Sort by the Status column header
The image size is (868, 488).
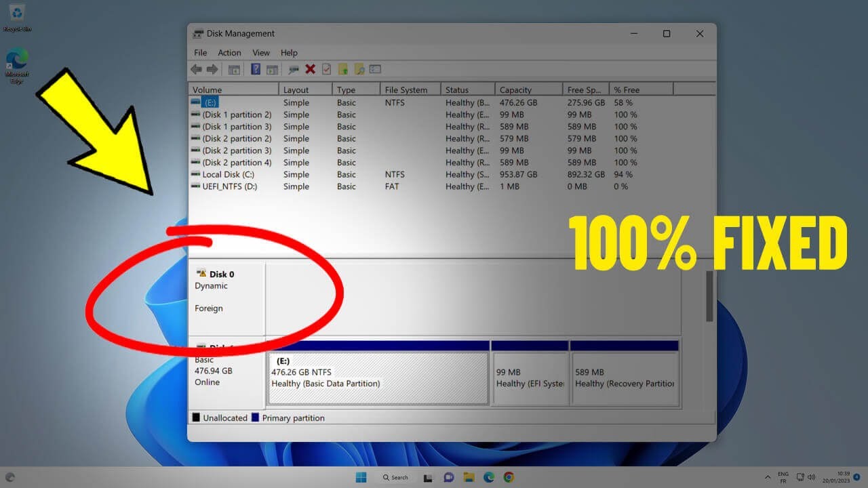(x=468, y=89)
